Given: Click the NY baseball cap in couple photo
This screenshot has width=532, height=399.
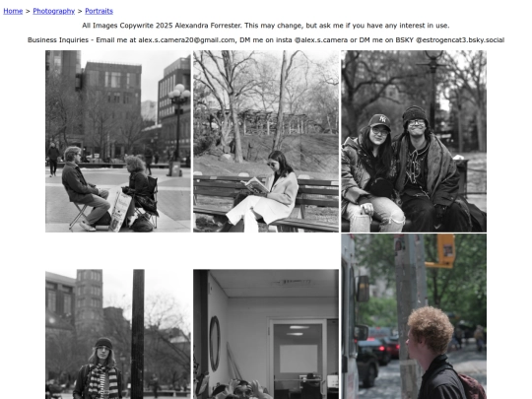Looking at the screenshot, I should pyautogui.click(x=379, y=121).
